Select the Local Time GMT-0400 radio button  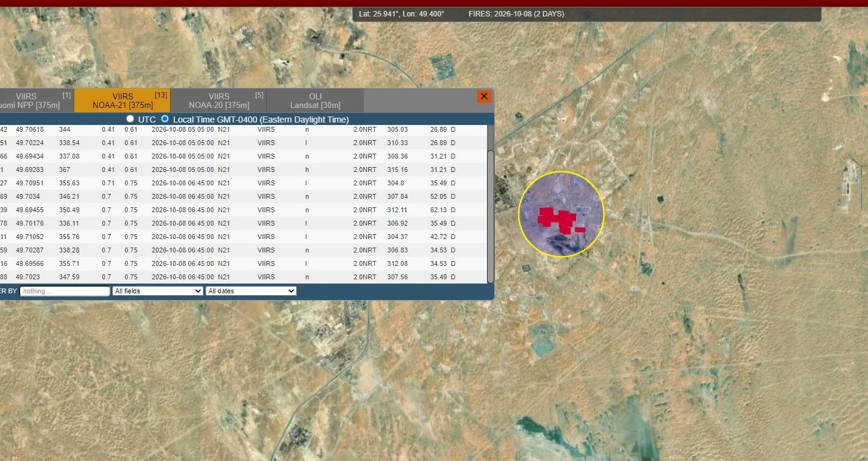coord(165,119)
